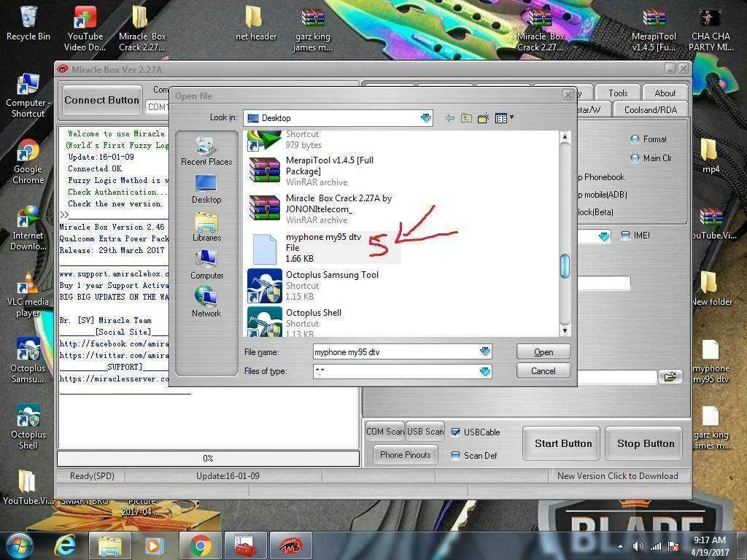Go to Desktop in dialog places bar
This screenshot has width=747, height=560.
(206, 189)
